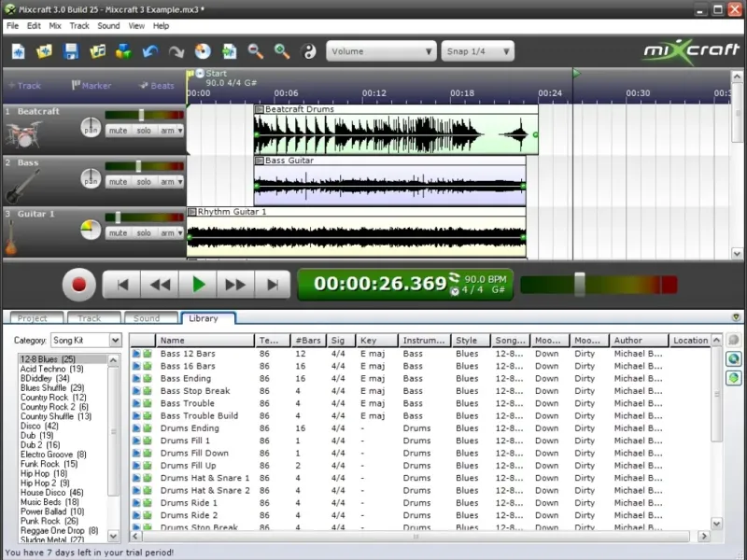Click the add Marker button
The width and height of the screenshot is (747, 560).
(x=91, y=86)
